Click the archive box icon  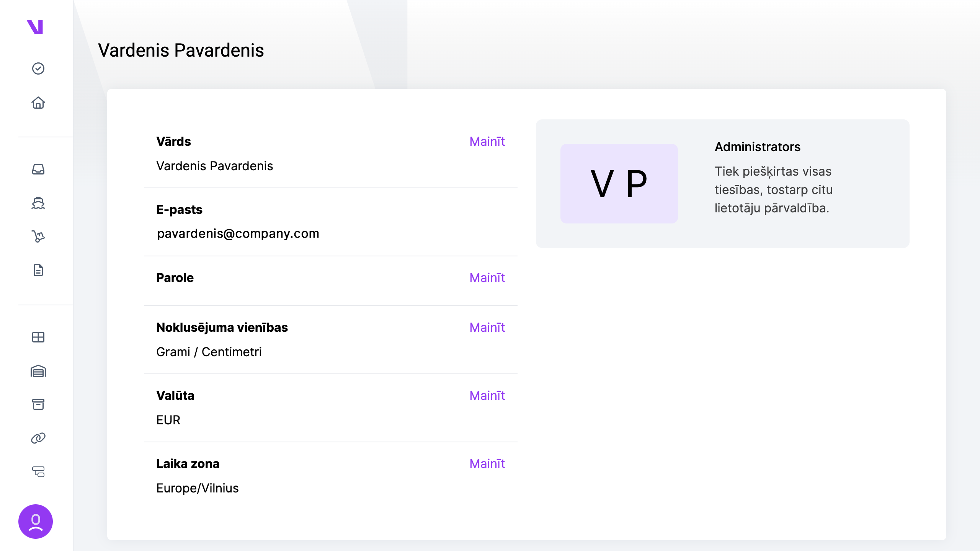tap(38, 404)
